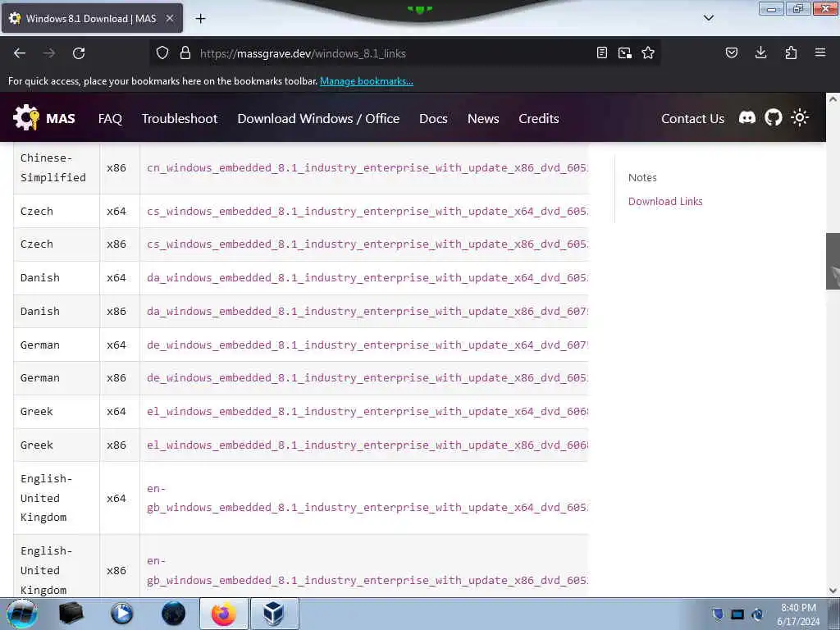
Task: List all tabs dropdown arrow
Action: (709, 18)
